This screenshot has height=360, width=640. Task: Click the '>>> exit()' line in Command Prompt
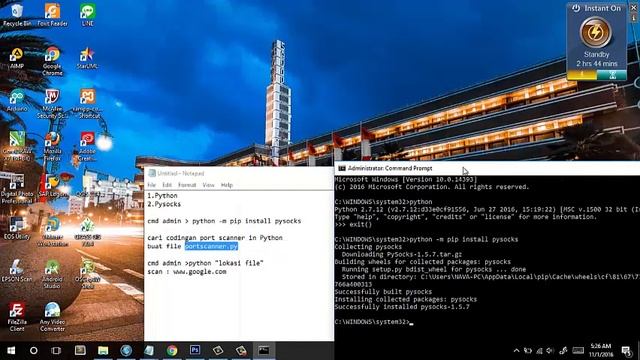click(x=353, y=224)
